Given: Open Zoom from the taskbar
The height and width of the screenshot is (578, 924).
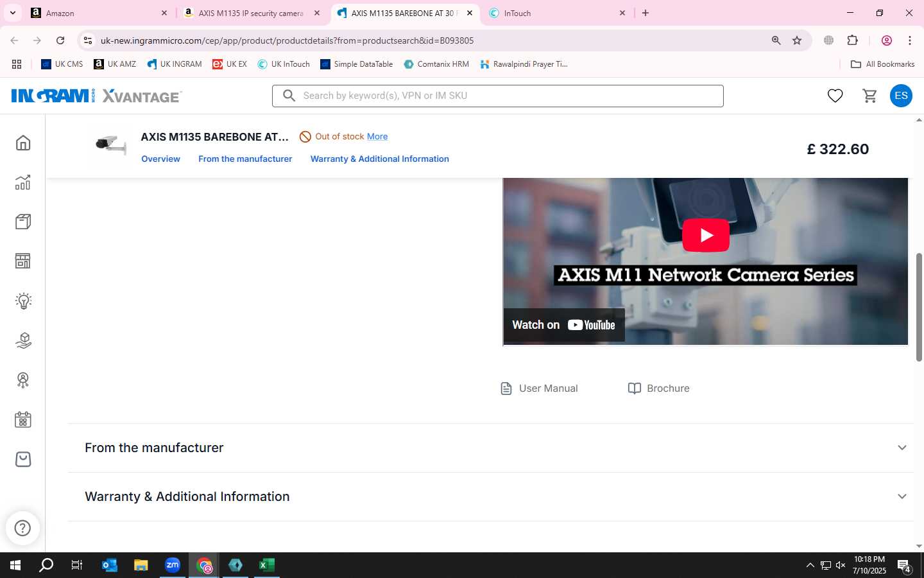Looking at the screenshot, I should click(173, 565).
